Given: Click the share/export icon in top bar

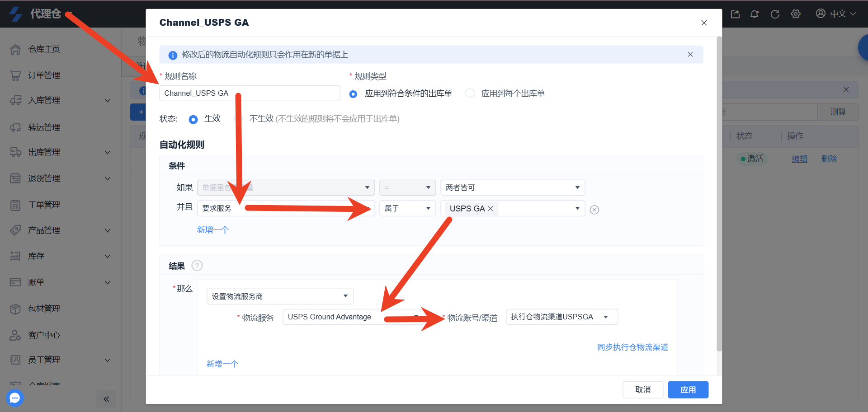Looking at the screenshot, I should [735, 14].
